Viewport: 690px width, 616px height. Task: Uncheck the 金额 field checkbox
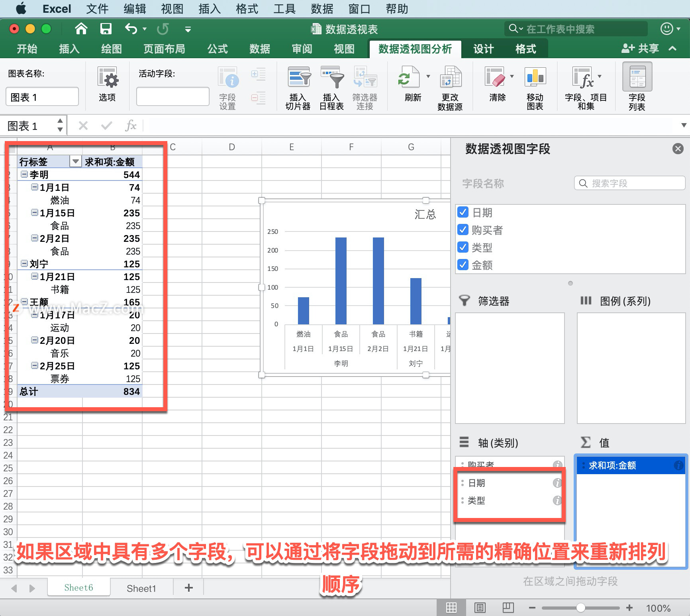(463, 265)
